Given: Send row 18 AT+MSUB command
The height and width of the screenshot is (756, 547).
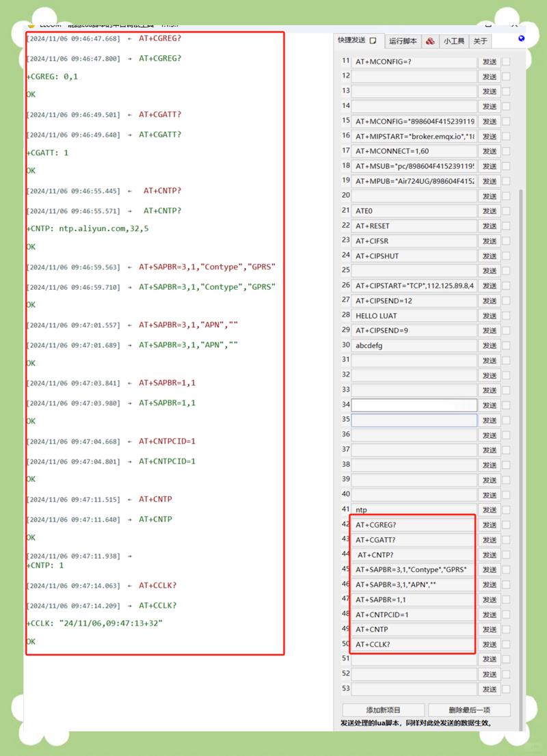Looking at the screenshot, I should point(490,166).
